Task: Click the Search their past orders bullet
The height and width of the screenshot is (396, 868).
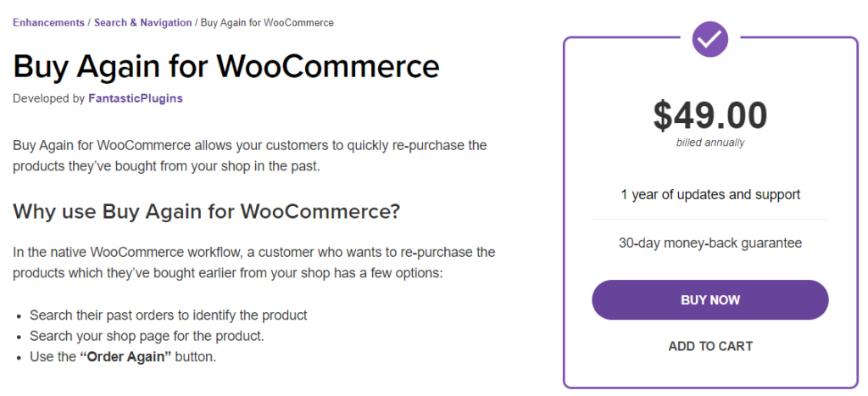Action: (x=169, y=315)
